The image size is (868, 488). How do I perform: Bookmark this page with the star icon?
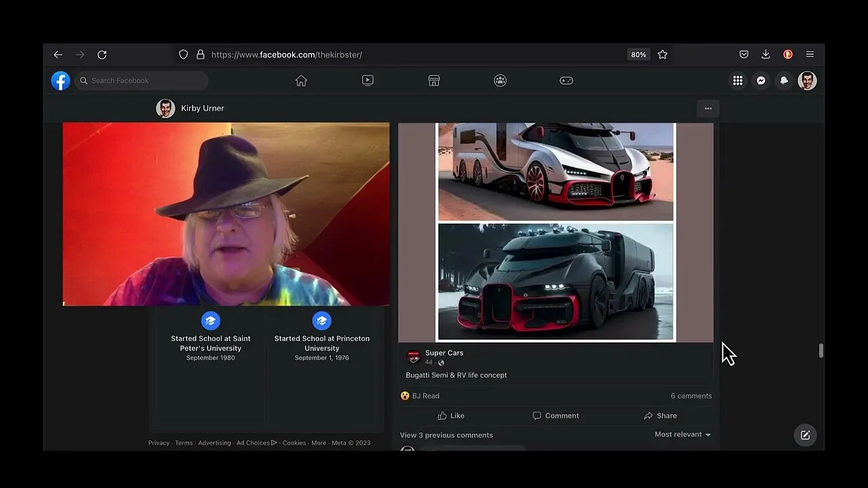pyautogui.click(x=663, y=54)
